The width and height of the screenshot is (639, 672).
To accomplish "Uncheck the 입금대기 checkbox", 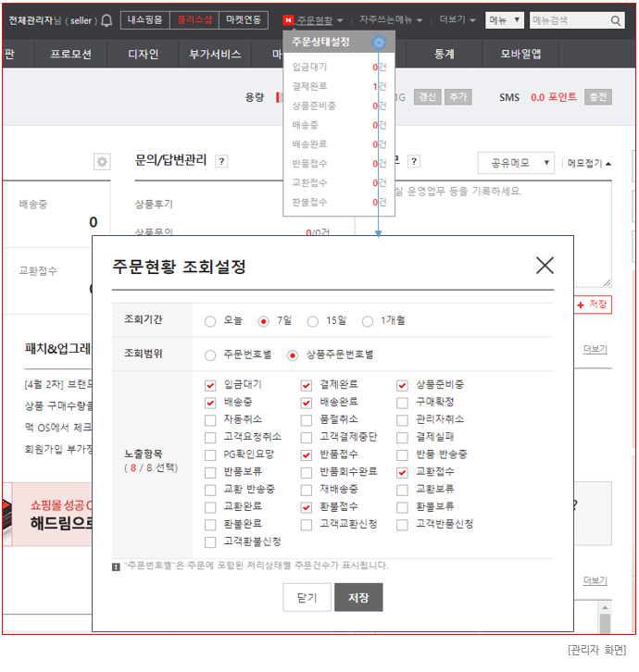I will tap(210, 385).
